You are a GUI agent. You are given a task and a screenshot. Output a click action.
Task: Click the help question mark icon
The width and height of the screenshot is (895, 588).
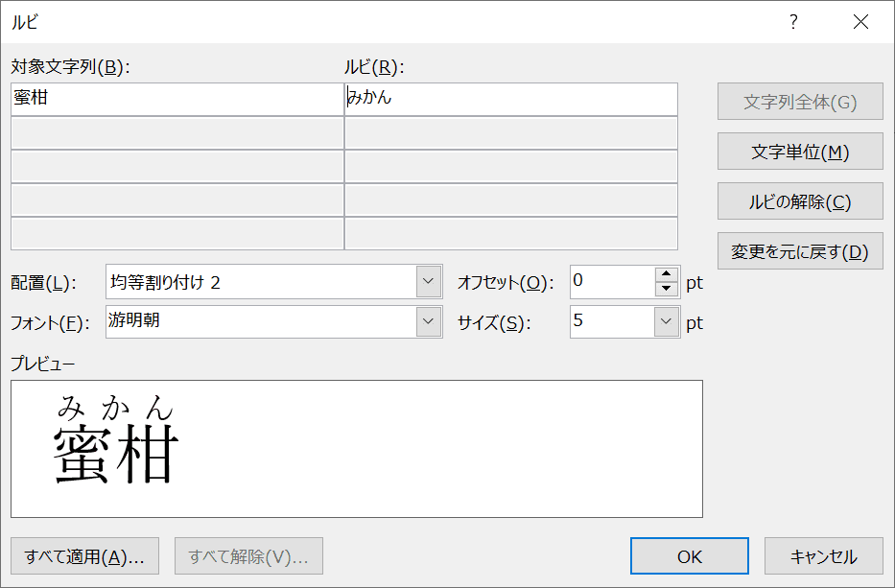click(x=793, y=22)
